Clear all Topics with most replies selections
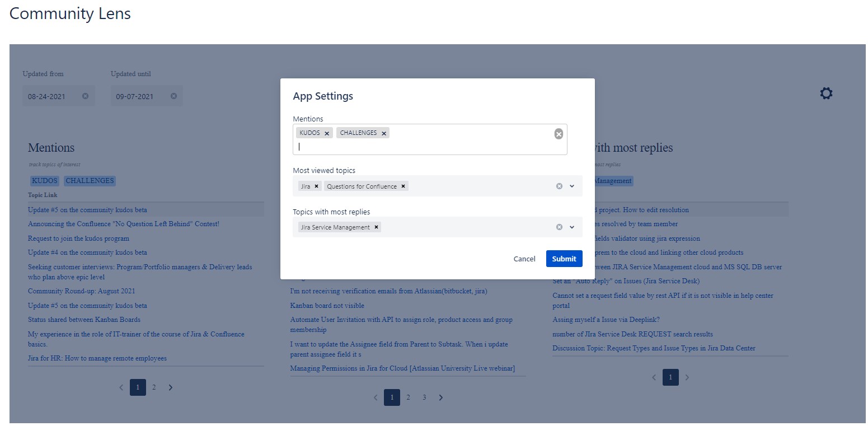868x440 pixels. (559, 227)
